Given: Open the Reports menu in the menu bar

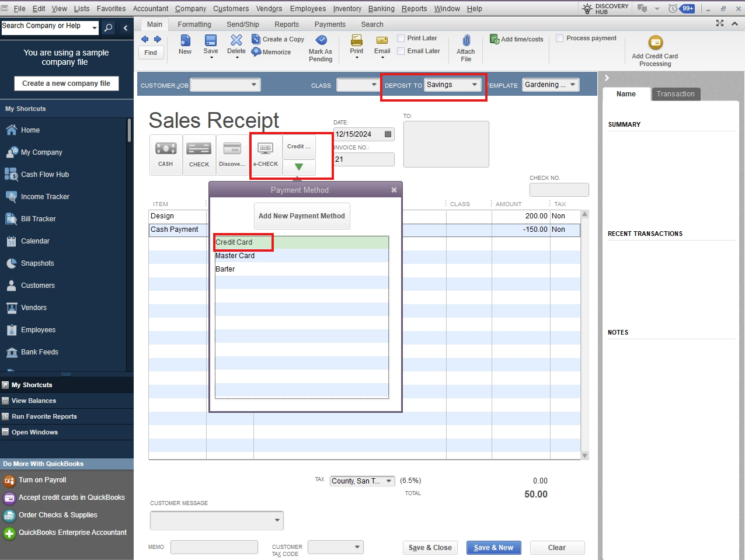Looking at the screenshot, I should pyautogui.click(x=415, y=9).
